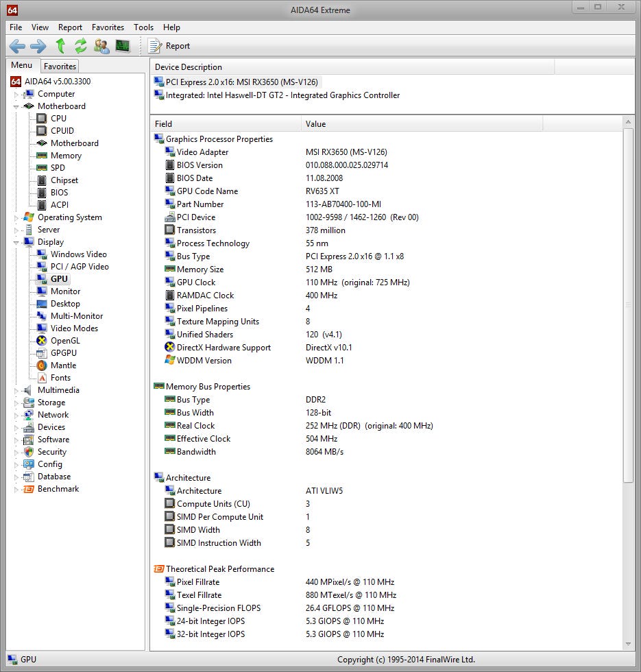Click the Mantle orange icon in tree
Screen dimensions: 641x672
click(x=42, y=365)
